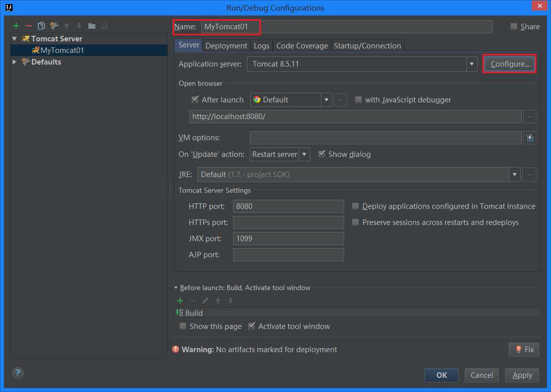Switch to the Server tab
Image resolution: width=551 pixels, height=392 pixels.
point(189,45)
